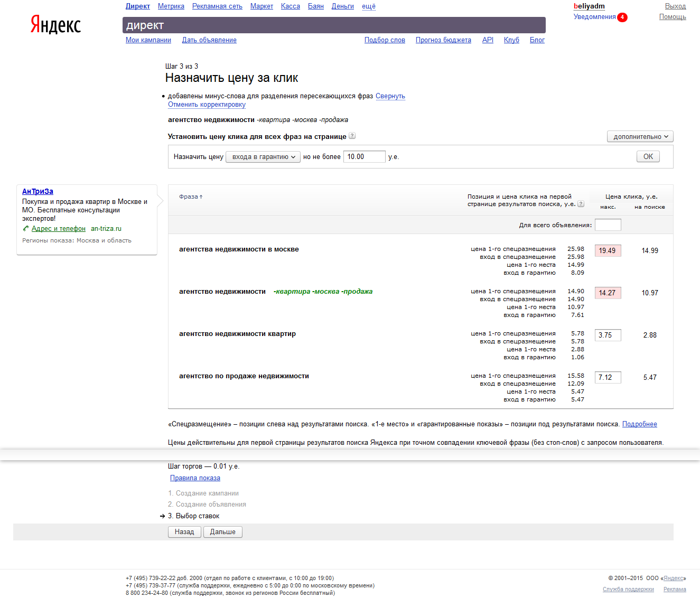The image size is (700, 607).
Task: Click max price field showing 7.12
Action: point(608,378)
